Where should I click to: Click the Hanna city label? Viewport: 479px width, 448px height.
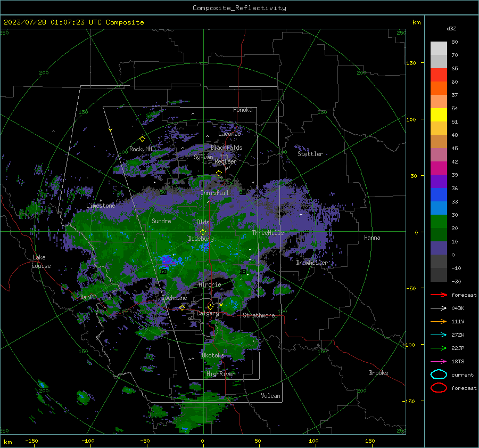coord(372,238)
